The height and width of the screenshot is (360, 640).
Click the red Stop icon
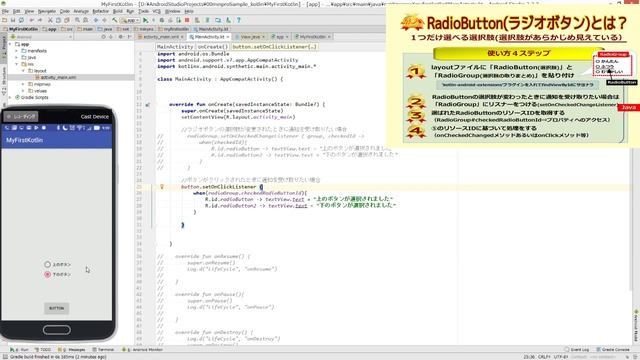[187, 20]
